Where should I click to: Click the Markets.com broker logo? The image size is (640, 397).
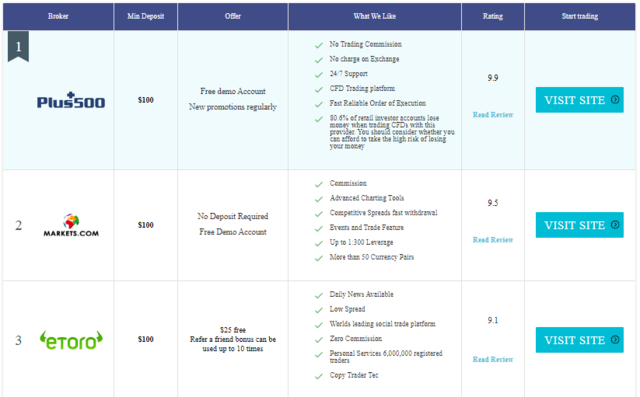71,225
